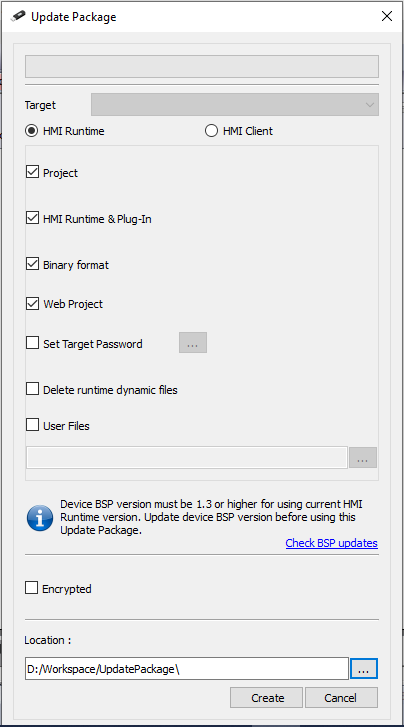Check Delete runtime dynamic files
The height and width of the screenshot is (727, 404).
point(32,389)
